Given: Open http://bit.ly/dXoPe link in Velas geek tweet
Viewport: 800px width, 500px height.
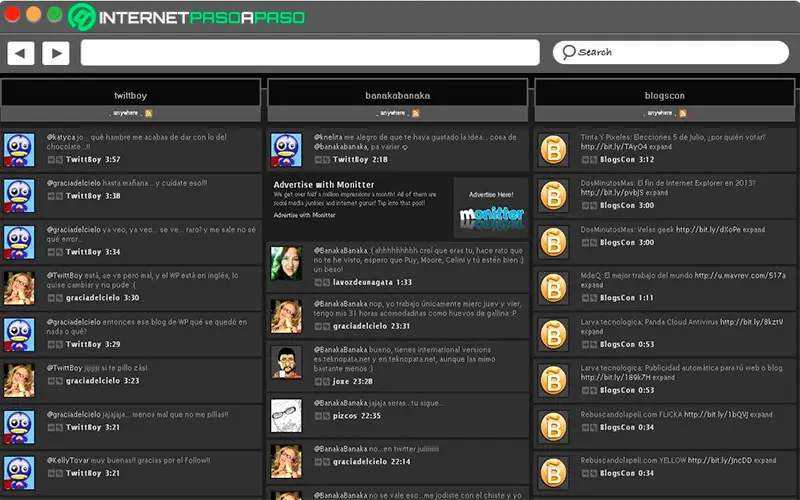Looking at the screenshot, I should (x=708, y=230).
